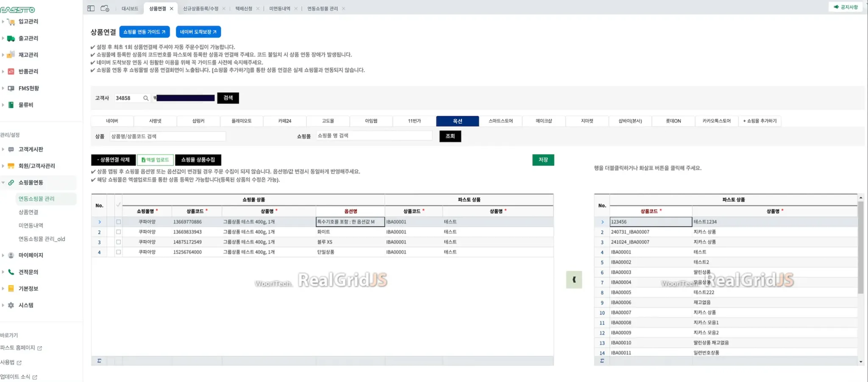
Task: Toggle the sidebar panel icon
Action: click(x=91, y=8)
